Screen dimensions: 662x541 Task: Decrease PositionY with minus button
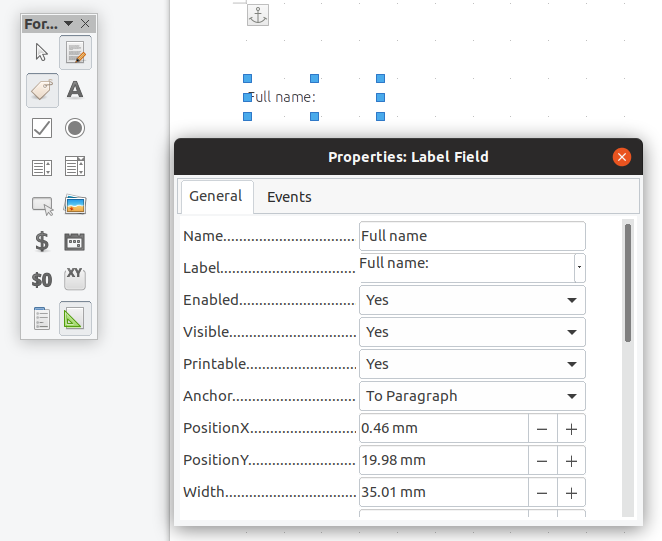click(543, 461)
